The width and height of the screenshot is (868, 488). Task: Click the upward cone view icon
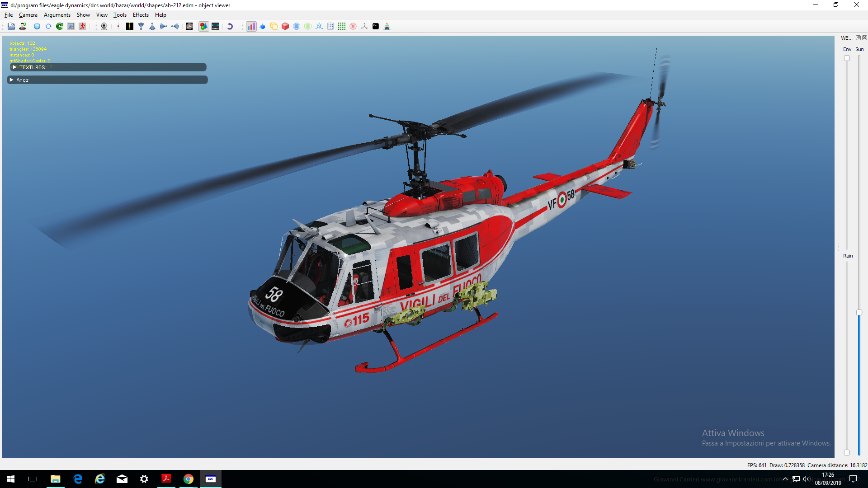[152, 26]
